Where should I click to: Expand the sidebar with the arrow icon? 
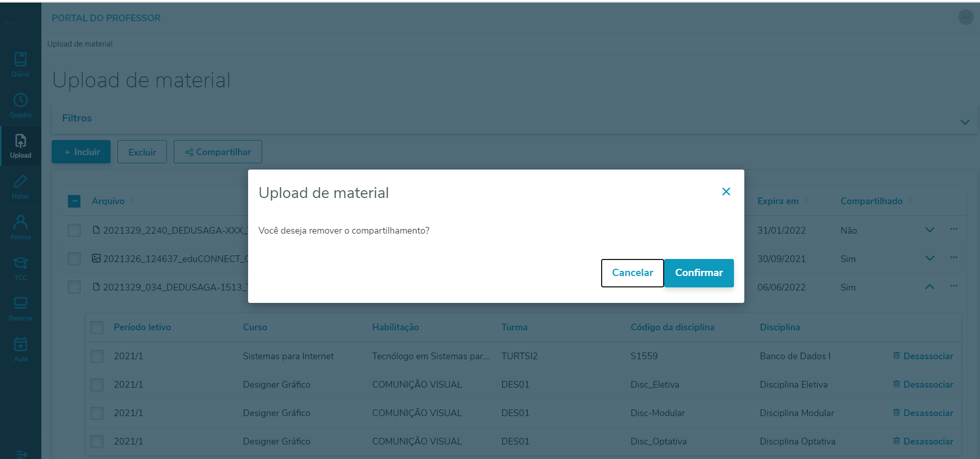(x=21, y=454)
